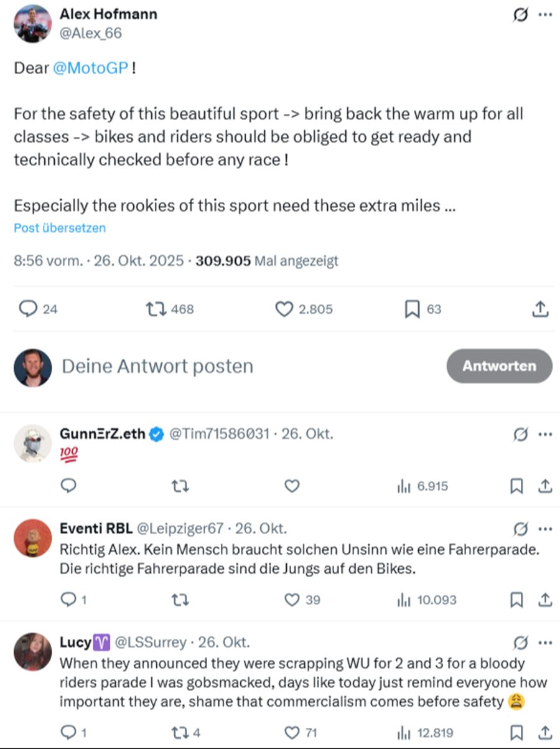Share GunnErZ.eth's reply

(x=544, y=487)
